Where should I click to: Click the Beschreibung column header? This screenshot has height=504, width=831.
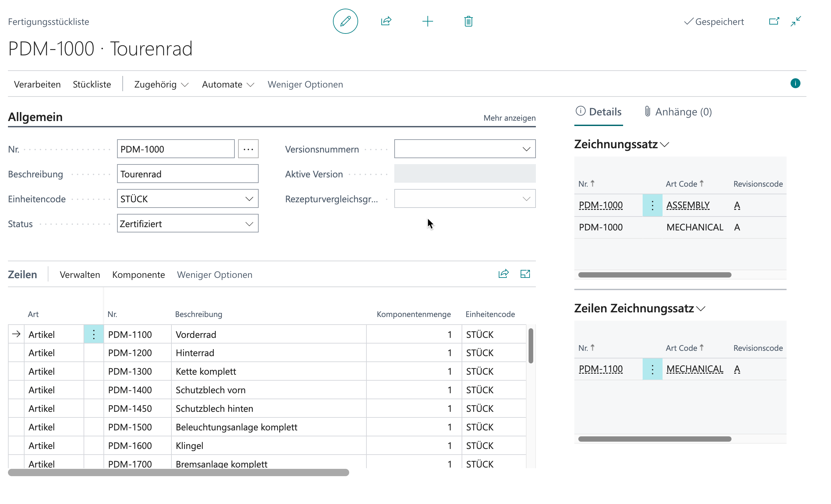pos(198,314)
